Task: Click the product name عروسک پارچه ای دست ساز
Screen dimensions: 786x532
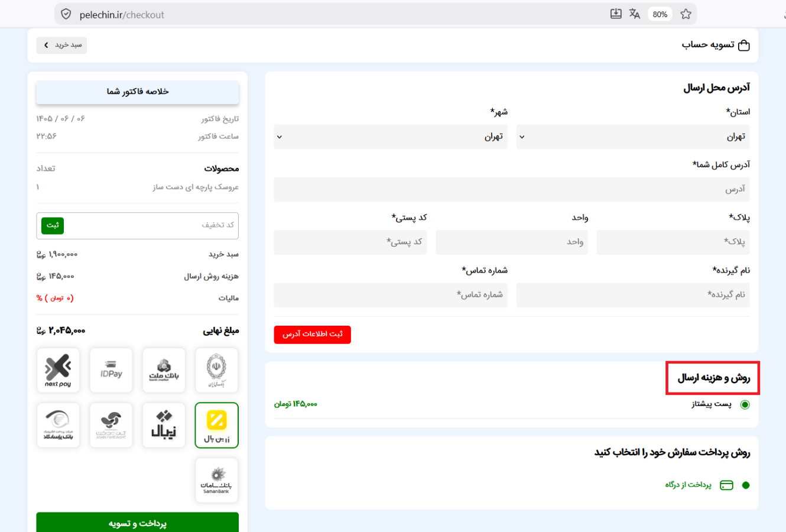Action: click(x=196, y=187)
